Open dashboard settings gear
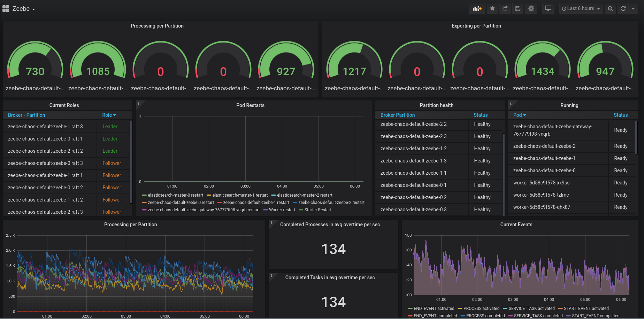 (531, 9)
